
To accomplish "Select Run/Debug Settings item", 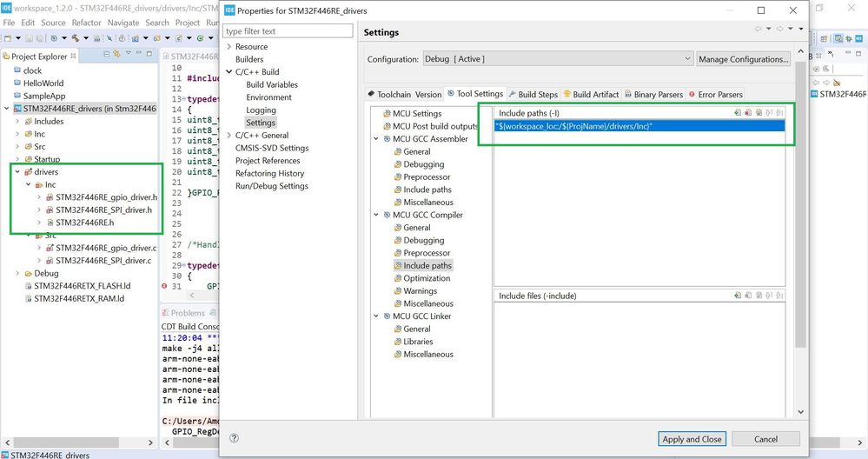I will coord(271,186).
